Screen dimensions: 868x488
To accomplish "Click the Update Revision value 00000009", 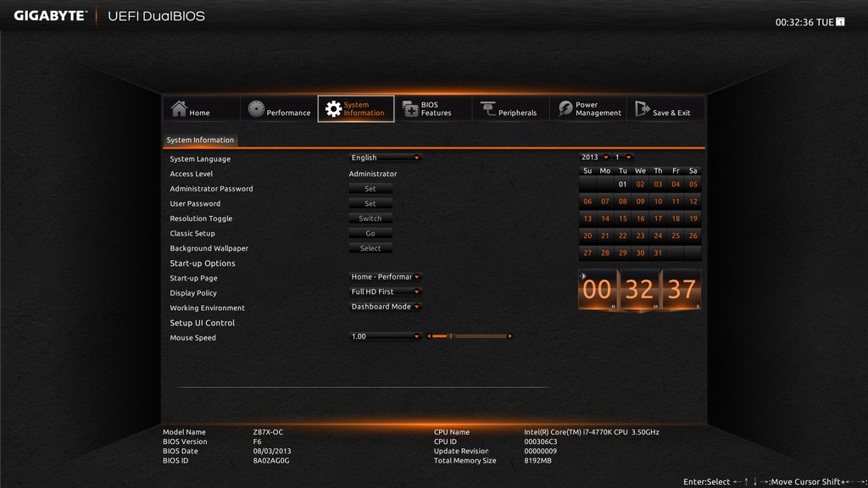I will (x=540, y=451).
